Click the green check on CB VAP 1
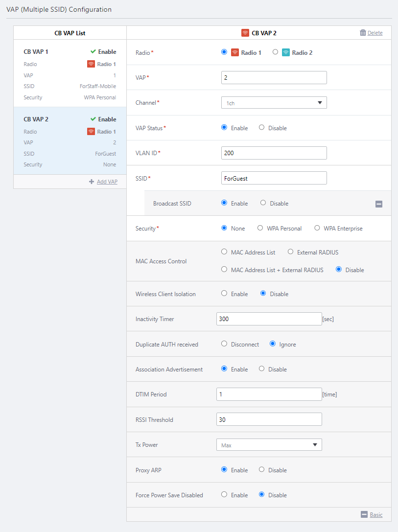398x532 pixels. tap(93, 51)
